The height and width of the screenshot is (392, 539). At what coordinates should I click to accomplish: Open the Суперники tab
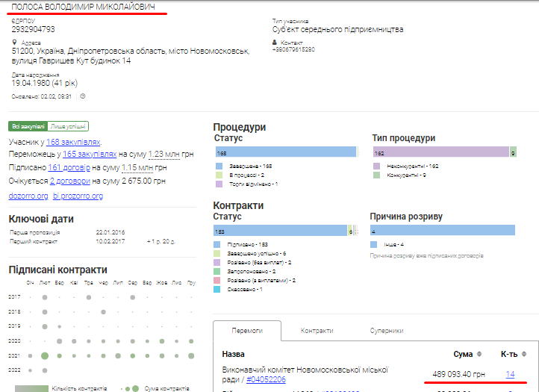coord(387,330)
